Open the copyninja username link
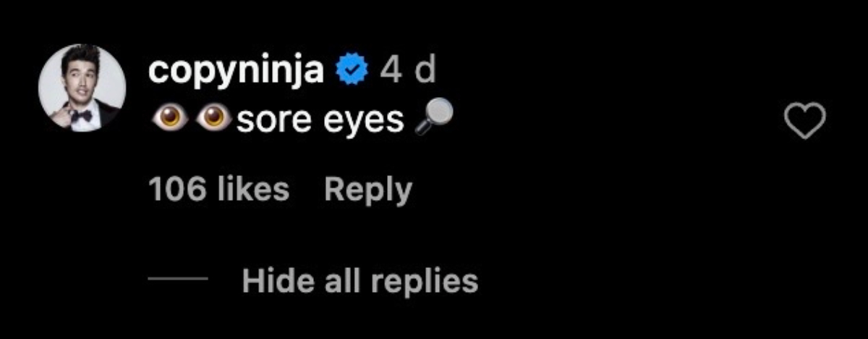868x339 pixels. pos(236,71)
